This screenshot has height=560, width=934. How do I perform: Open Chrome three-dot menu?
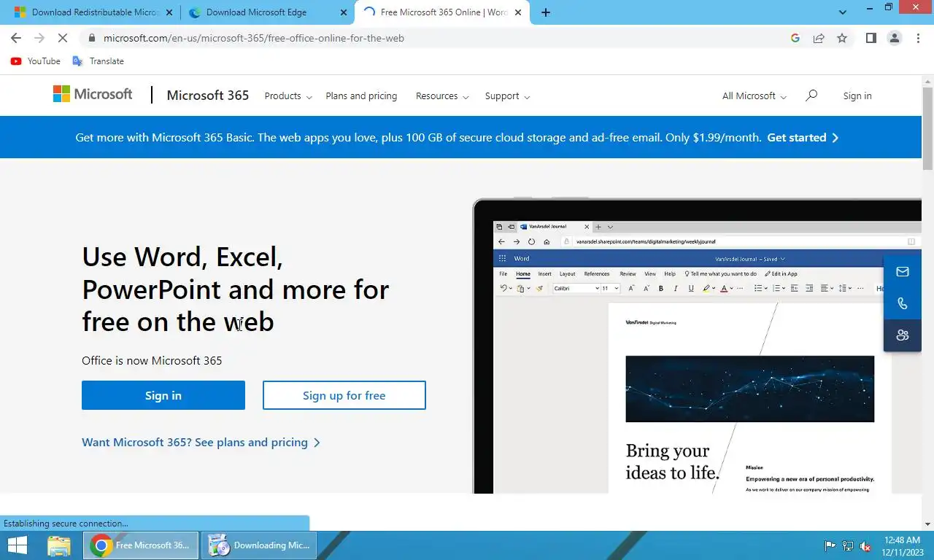pos(918,38)
